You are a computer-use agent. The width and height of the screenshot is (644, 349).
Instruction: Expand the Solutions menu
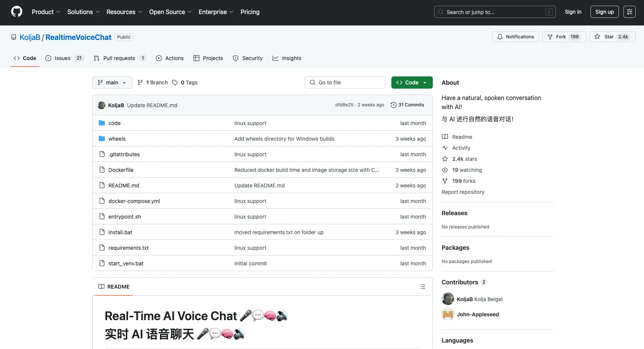[84, 12]
